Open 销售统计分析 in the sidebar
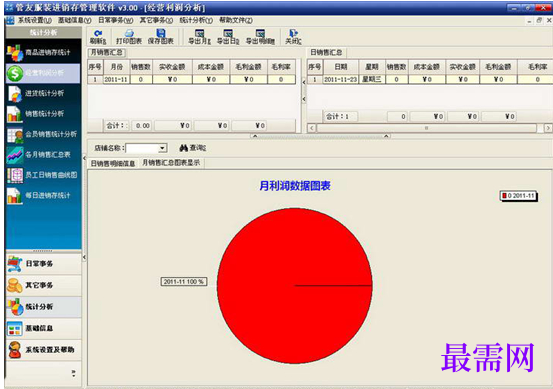The height and width of the screenshot is (389, 553). tap(43, 114)
